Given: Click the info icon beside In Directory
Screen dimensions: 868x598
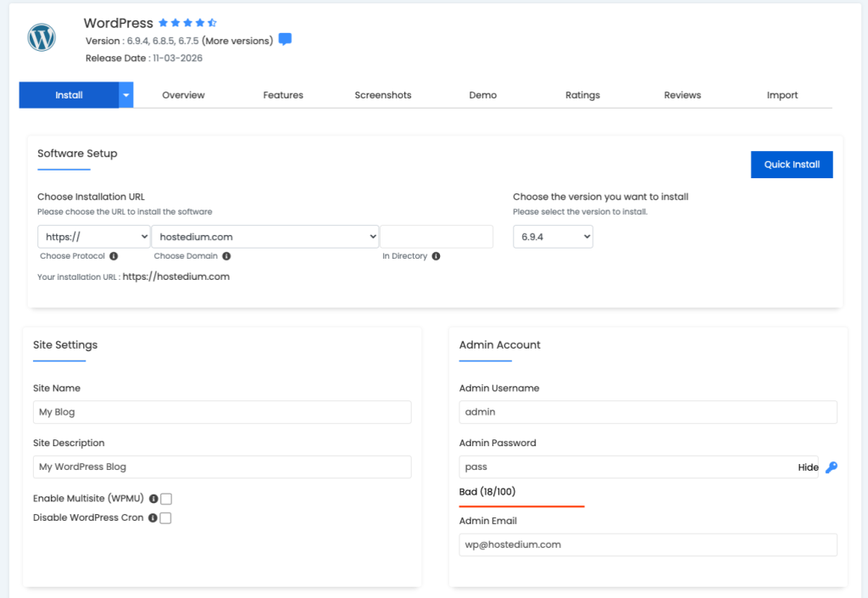Looking at the screenshot, I should pyautogui.click(x=437, y=255).
